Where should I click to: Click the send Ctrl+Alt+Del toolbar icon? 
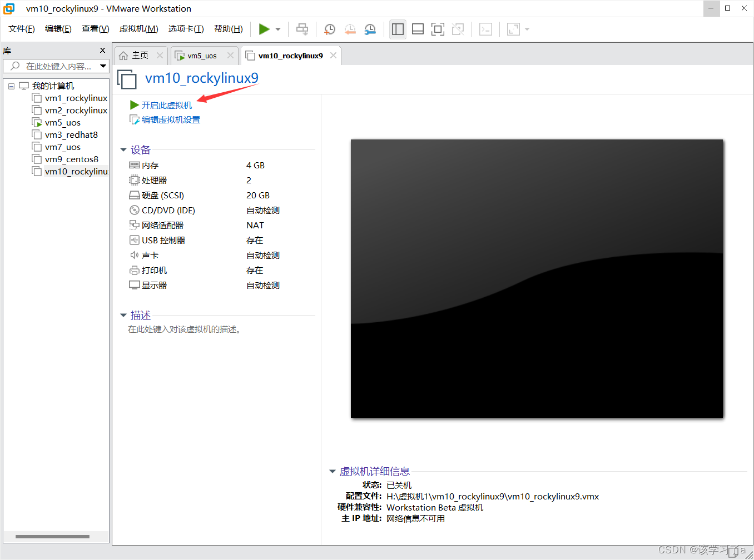coord(302,29)
